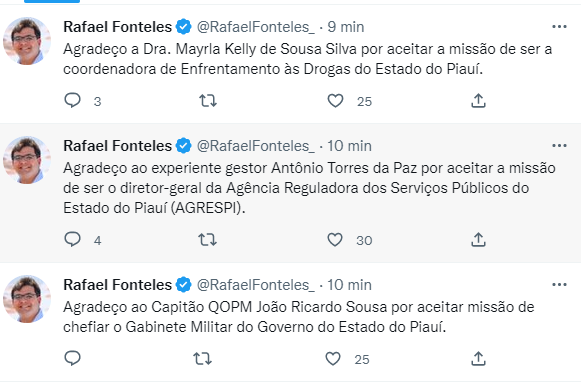Viewport: 581px width, 386px height.
Task: Open the avatar photo on the AGRESPI tweet
Action: pos(27,160)
